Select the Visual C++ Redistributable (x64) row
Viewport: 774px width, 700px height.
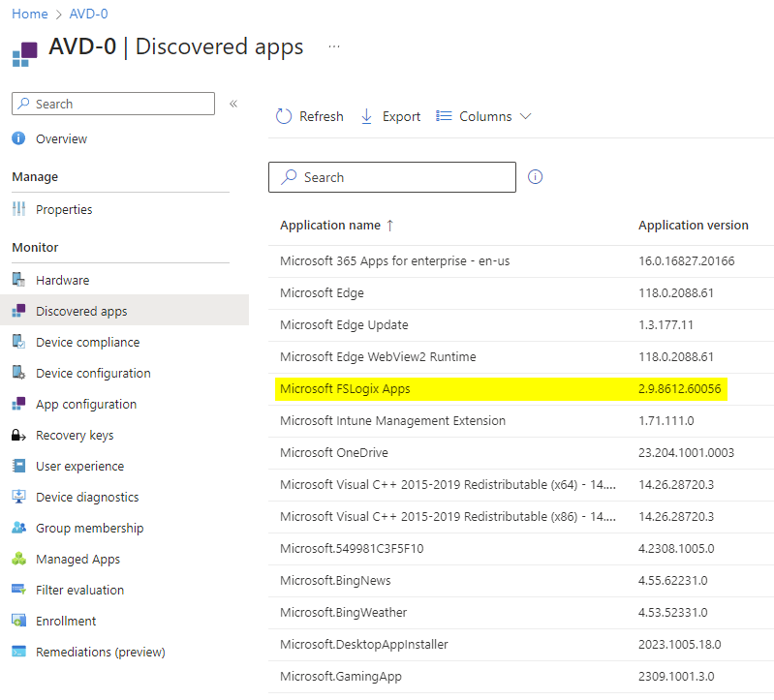(521, 485)
